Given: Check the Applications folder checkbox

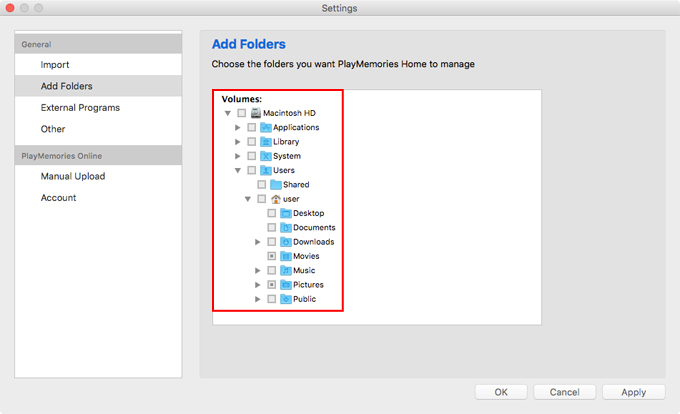Looking at the screenshot, I should (x=252, y=127).
